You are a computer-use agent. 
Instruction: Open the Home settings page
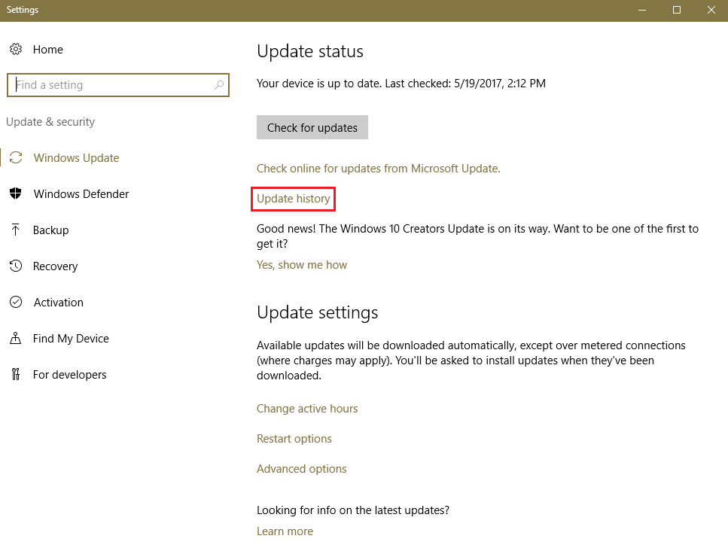pos(48,49)
